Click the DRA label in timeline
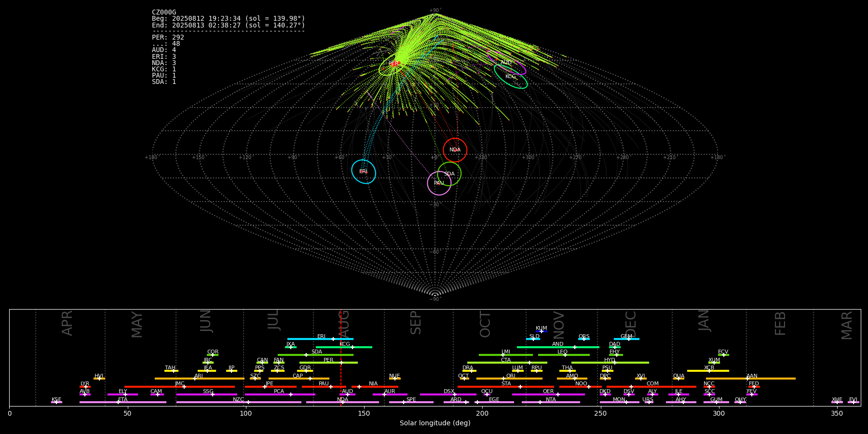 pyautogui.click(x=468, y=368)
